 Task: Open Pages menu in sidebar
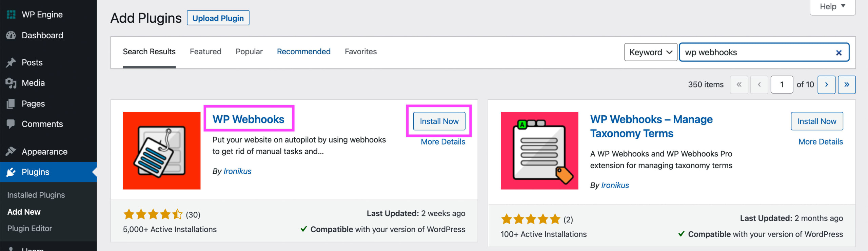[x=33, y=104]
